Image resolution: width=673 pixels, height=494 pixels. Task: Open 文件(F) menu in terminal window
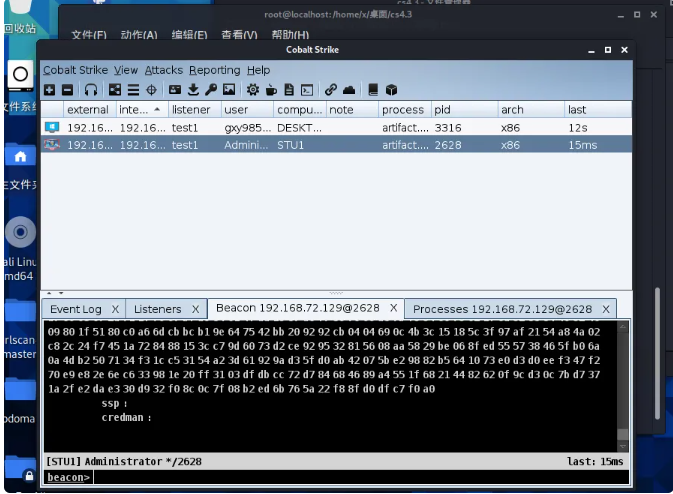pos(89,34)
